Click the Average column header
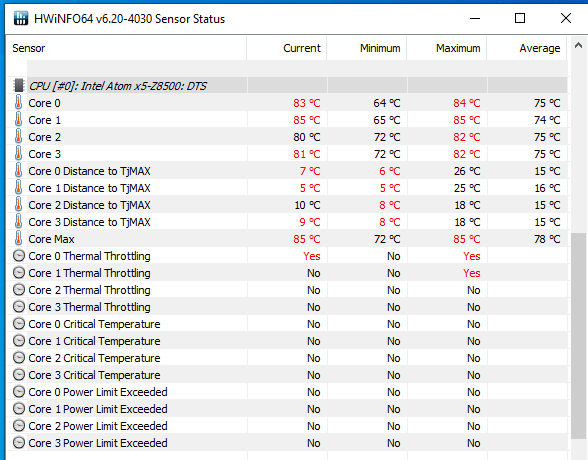Image resolution: width=588 pixels, height=460 pixels. (x=526, y=48)
